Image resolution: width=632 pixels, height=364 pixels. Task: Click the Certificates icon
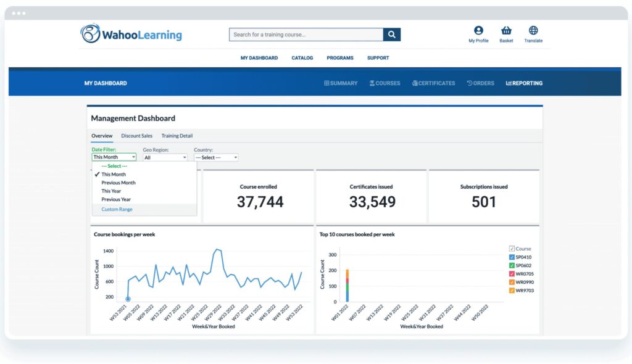[414, 83]
